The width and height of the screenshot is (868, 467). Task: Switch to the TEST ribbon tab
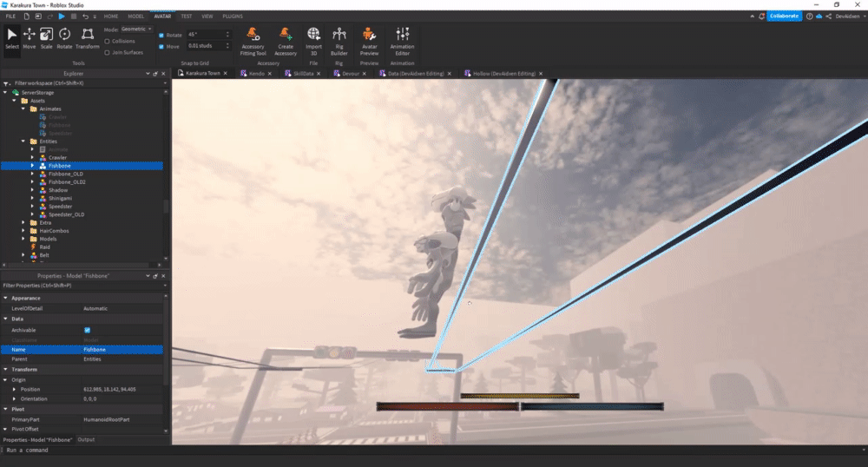tap(187, 16)
